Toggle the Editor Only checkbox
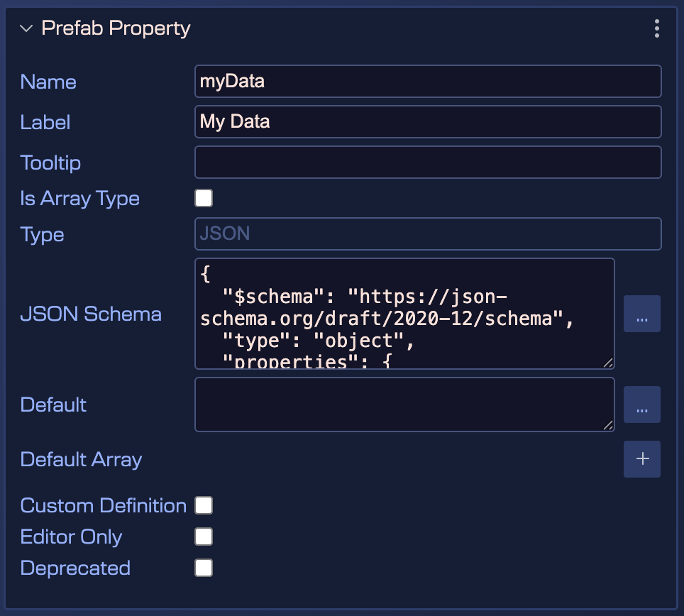Viewport: 684px width, 616px height. pos(203,537)
